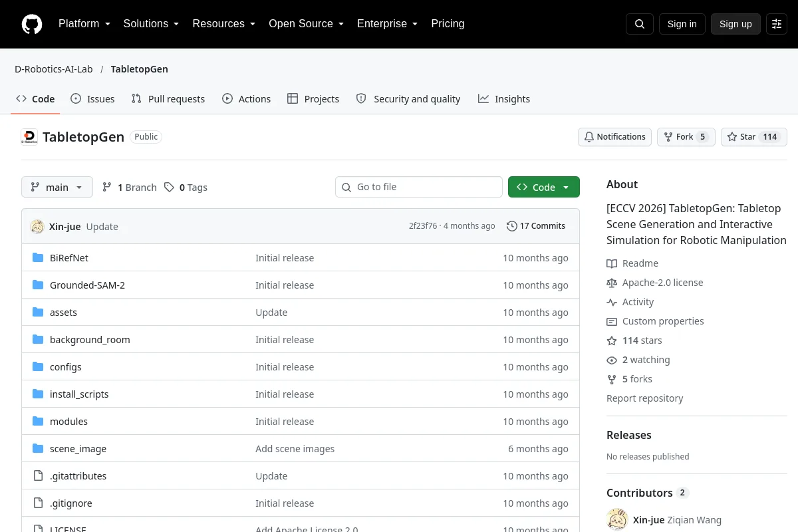Click the modules folder icon
The height and width of the screenshot is (532, 798).
click(38, 422)
